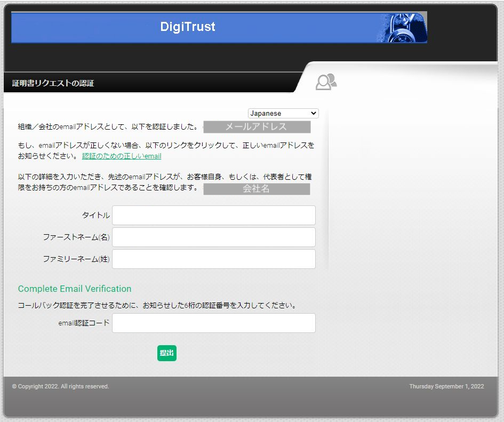Click the users silhouette icon
Screen dimensions: 504x422
tap(326, 82)
